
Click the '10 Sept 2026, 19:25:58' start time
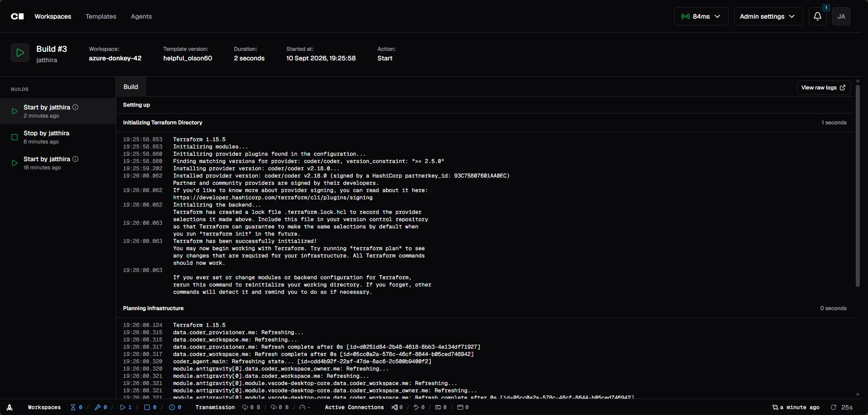pos(321,58)
